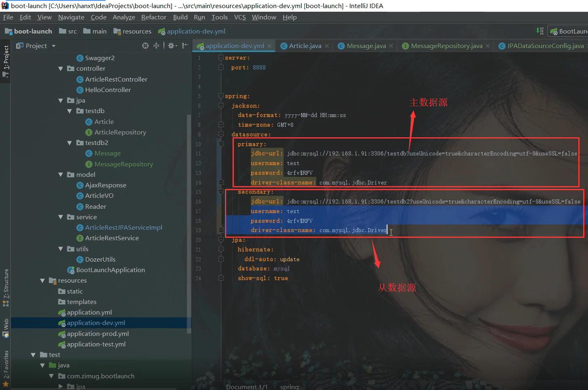Select templates folder

77,302
